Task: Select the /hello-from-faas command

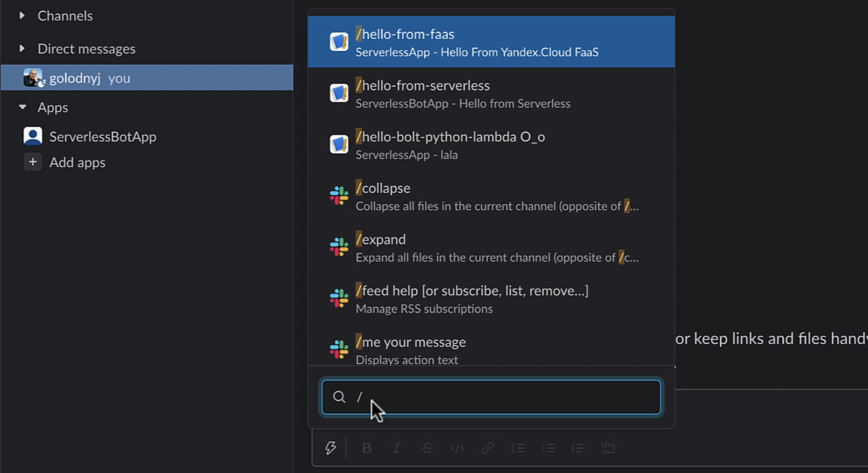Action: tap(491, 42)
